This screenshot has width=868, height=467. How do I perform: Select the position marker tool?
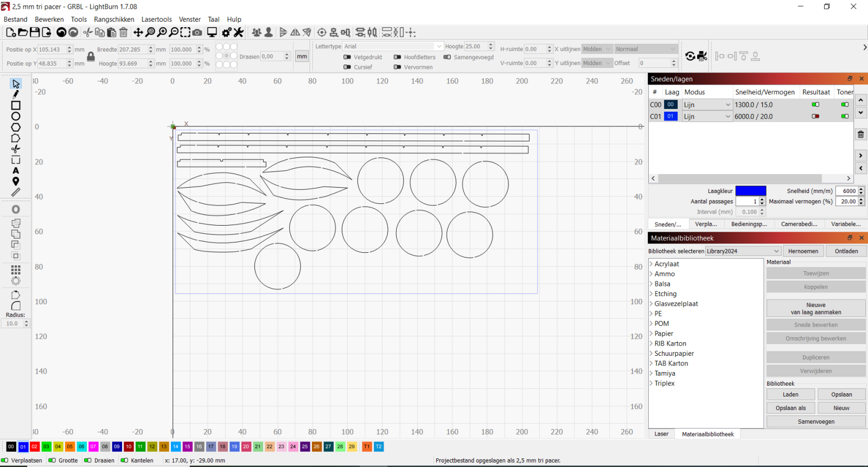16,181
